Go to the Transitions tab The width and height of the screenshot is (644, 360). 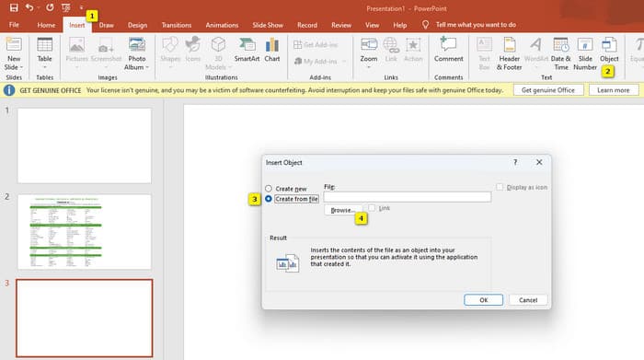[177, 25]
